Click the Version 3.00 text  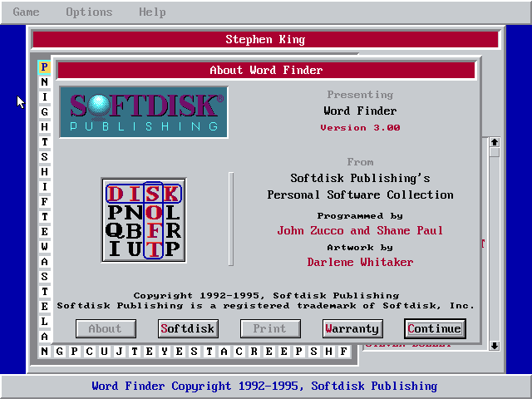tap(360, 128)
